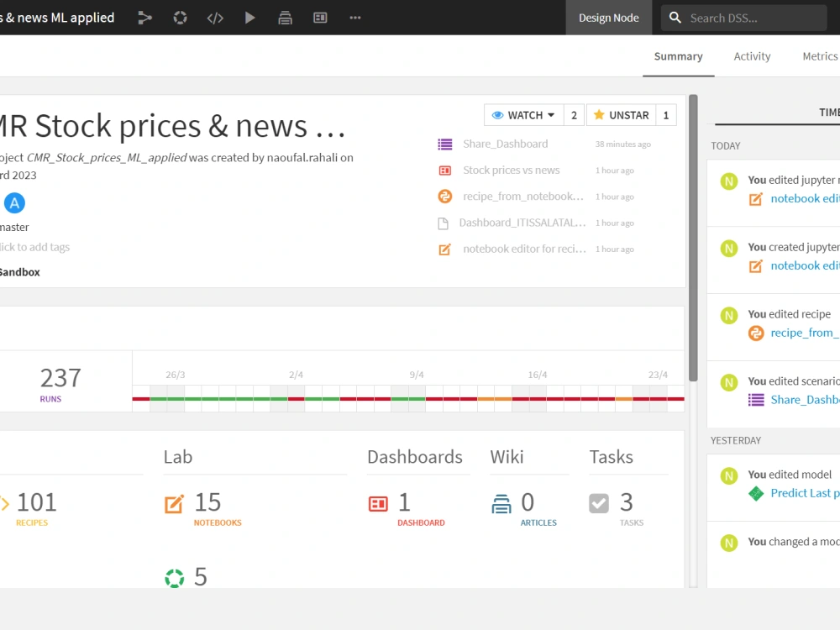Screen dimensions: 840x630
Task: Open the 101 Recipes count
Action: pos(36,502)
